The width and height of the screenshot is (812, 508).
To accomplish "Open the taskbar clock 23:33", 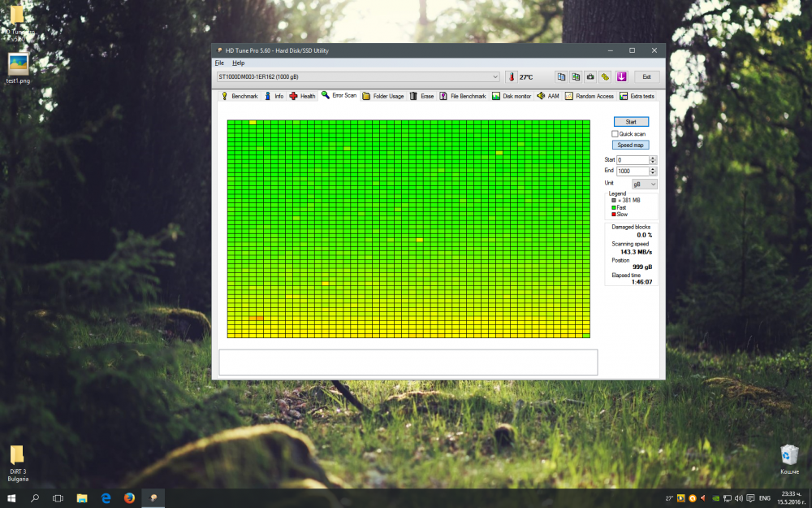I will point(790,498).
